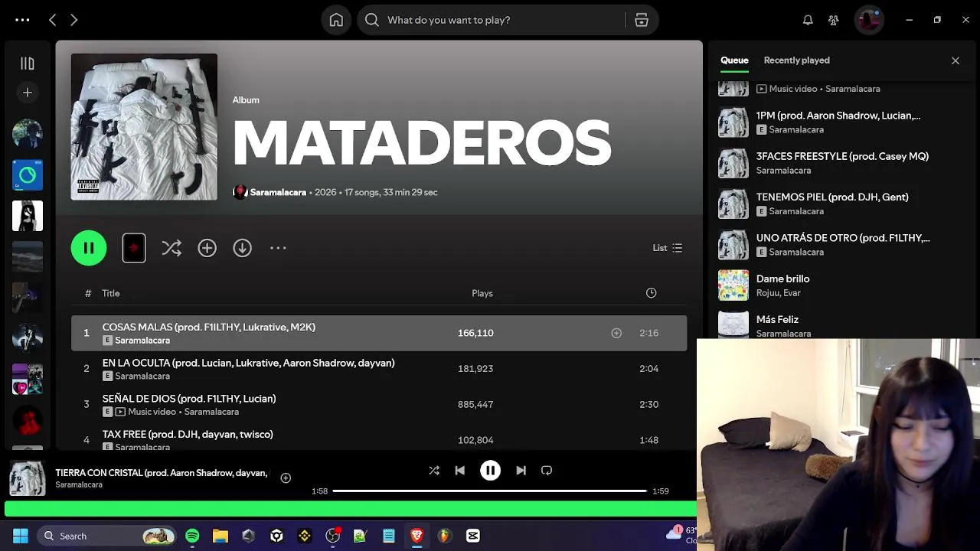The image size is (980, 551).
Task: Download the MATADEROS album
Action: click(242, 248)
